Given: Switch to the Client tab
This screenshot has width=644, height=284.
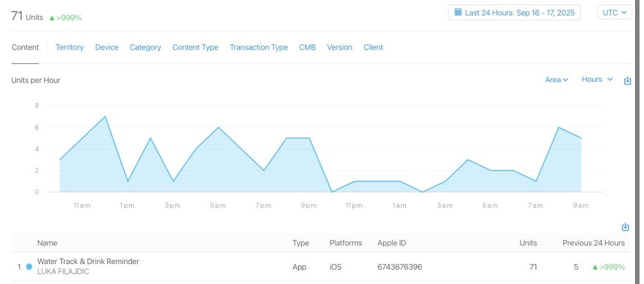Looking at the screenshot, I should point(374,47).
